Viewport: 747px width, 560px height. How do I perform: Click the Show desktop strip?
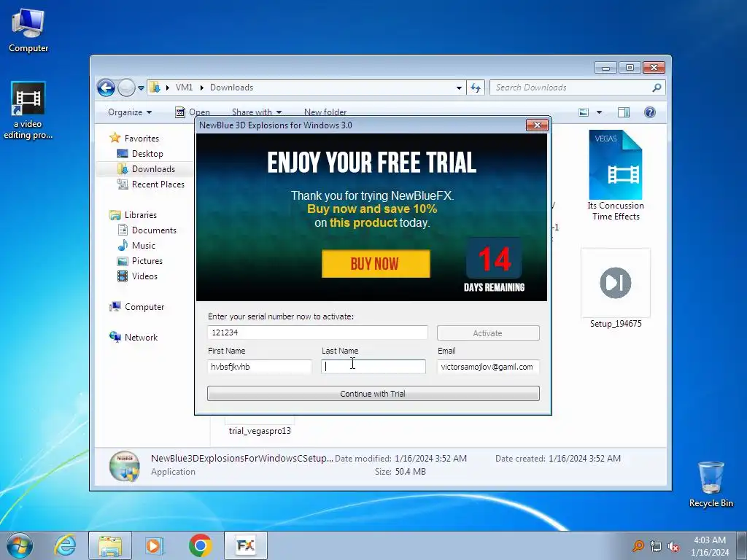(742, 545)
